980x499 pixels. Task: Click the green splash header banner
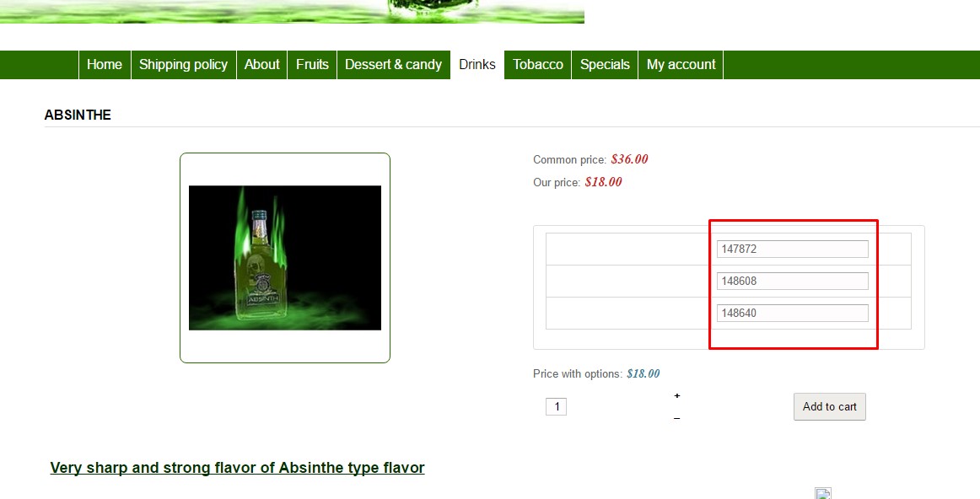coord(292,11)
